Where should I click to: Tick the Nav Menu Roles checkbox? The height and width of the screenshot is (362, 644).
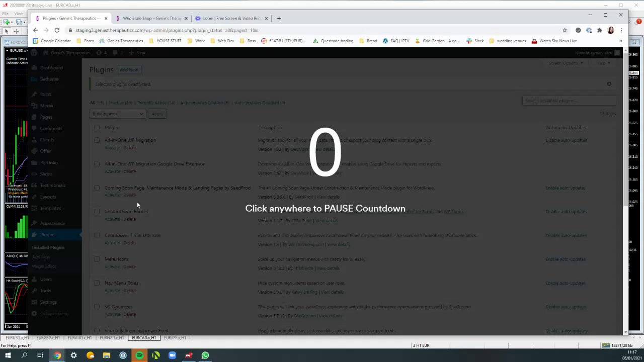97,283
